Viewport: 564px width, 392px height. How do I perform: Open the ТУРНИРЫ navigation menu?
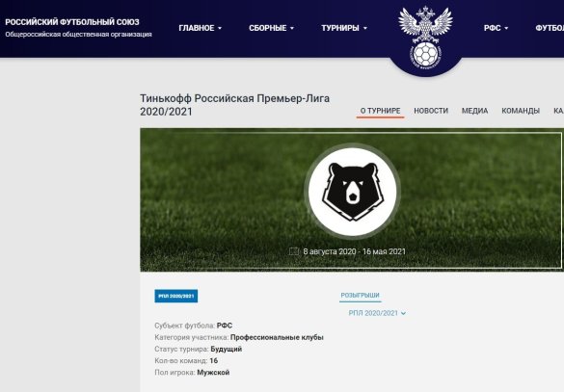tap(344, 28)
